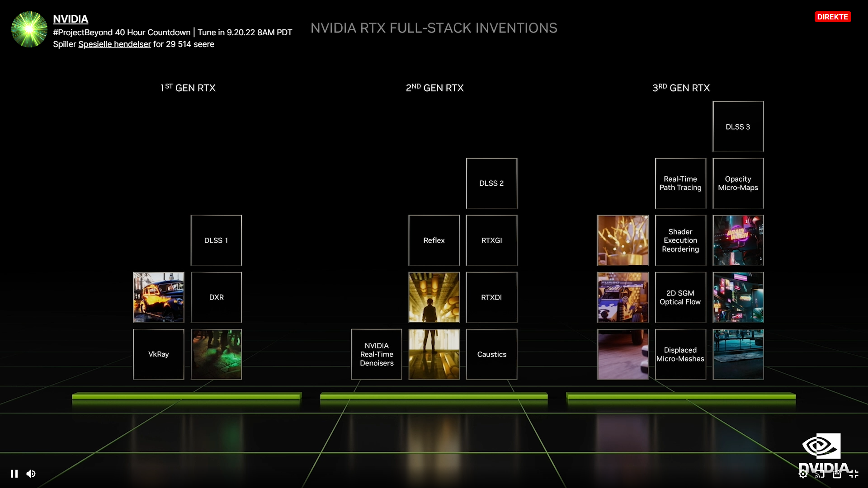Screen dimensions: 868x488
Task: Click the red DIREKTE live badge
Action: coord(833,17)
